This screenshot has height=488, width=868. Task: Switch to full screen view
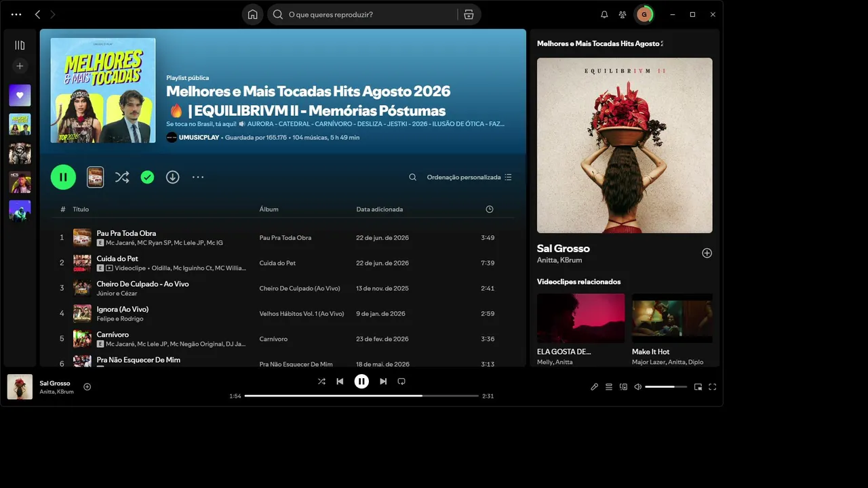(712, 387)
